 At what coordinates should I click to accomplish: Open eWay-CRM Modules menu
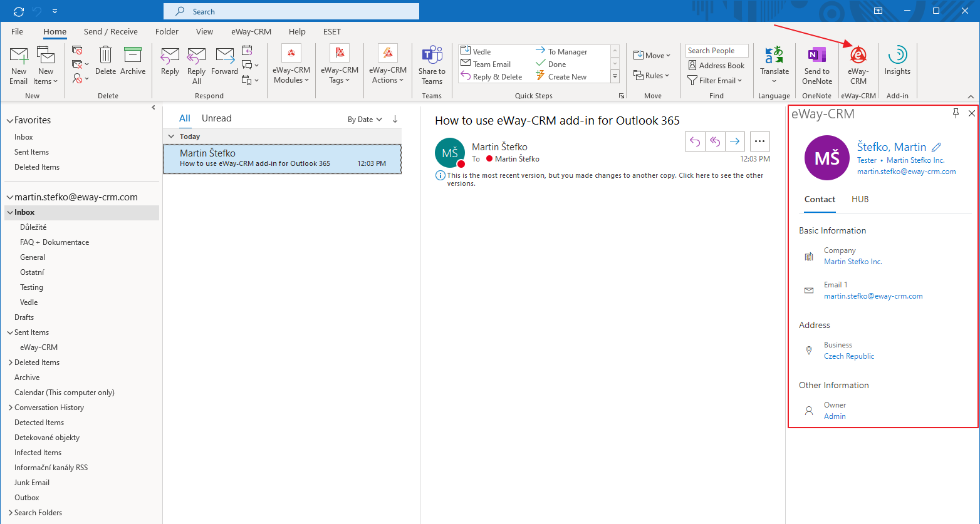coord(291,64)
